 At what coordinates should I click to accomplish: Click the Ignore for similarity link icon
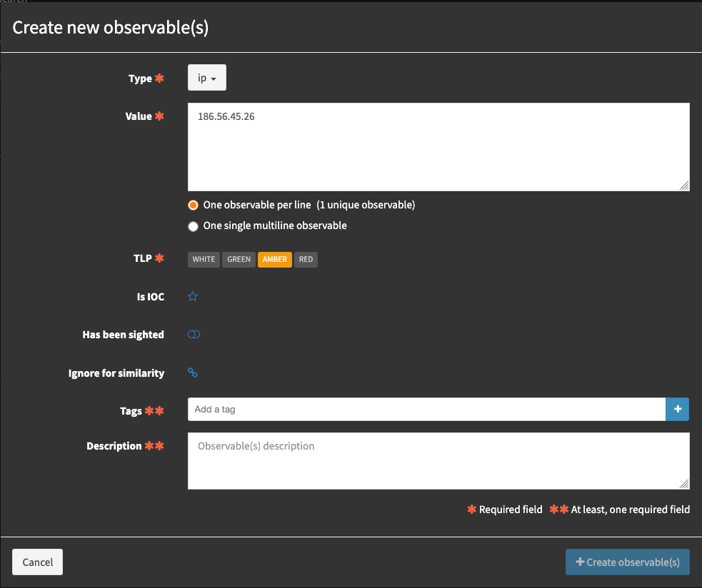coord(193,372)
